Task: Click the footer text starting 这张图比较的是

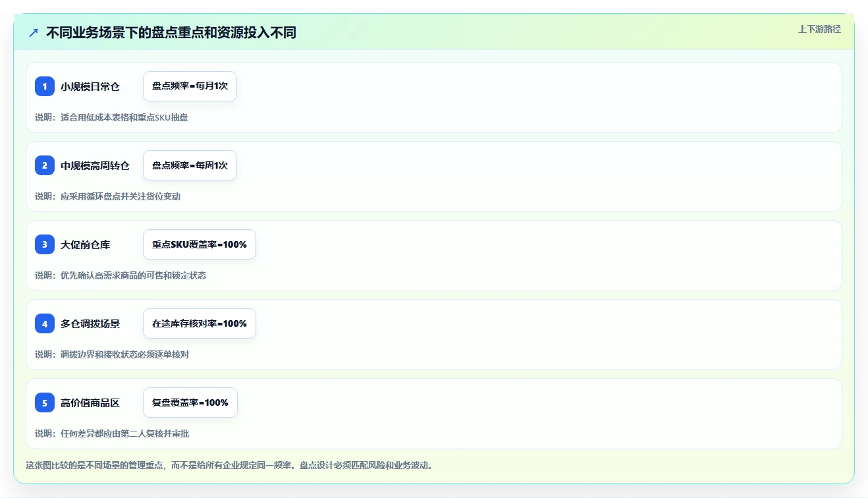Action: (x=229, y=465)
